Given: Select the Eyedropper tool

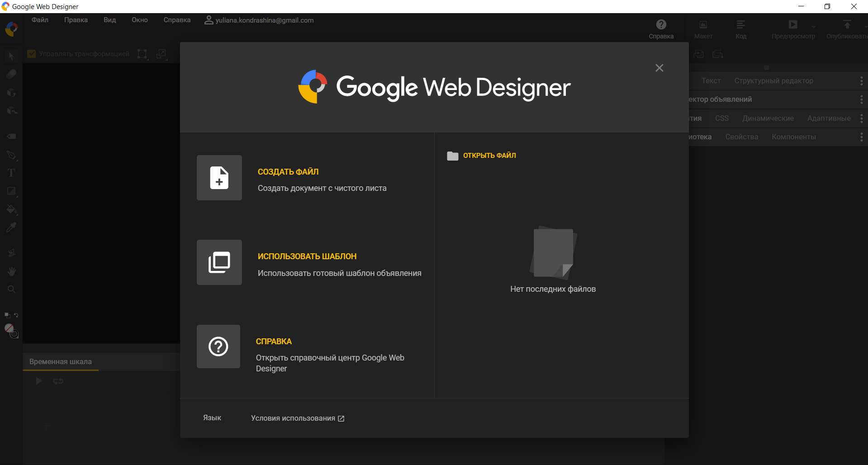Looking at the screenshot, I should 11,227.
